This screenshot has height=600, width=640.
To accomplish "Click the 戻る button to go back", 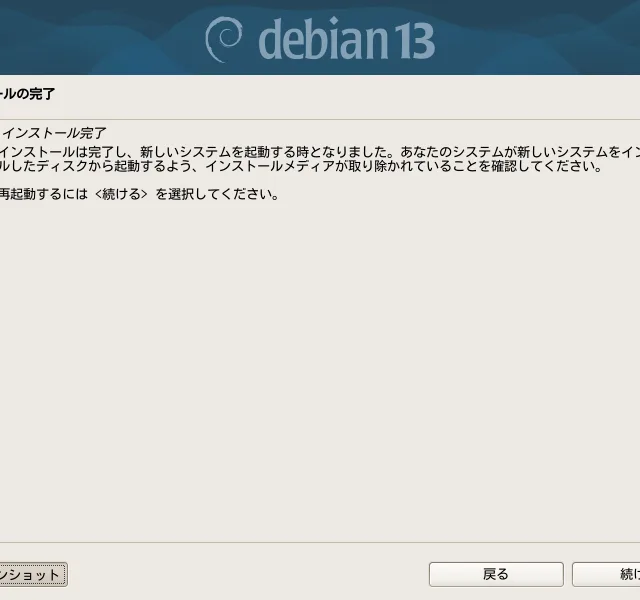I will 496,574.
